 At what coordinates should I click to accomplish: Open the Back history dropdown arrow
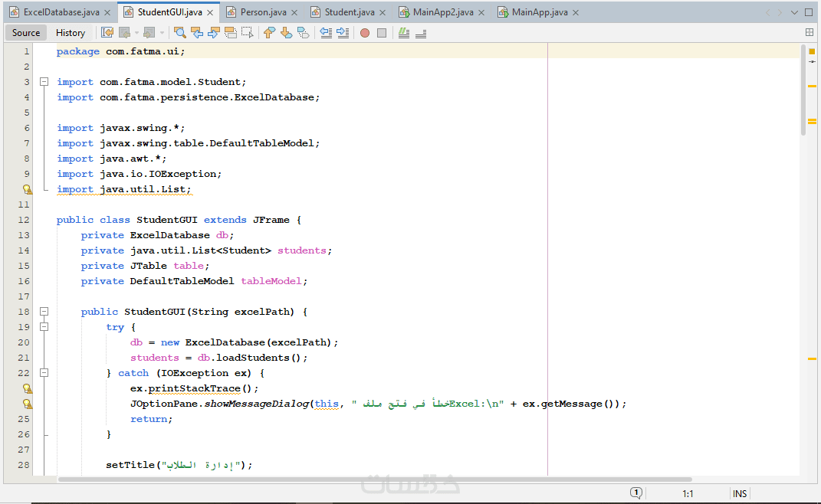click(x=136, y=33)
